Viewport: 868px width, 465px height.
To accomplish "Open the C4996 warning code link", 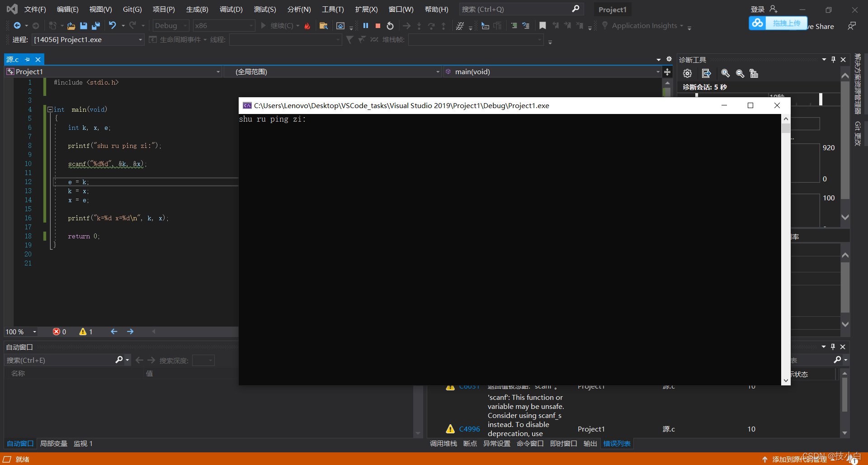I will [469, 429].
